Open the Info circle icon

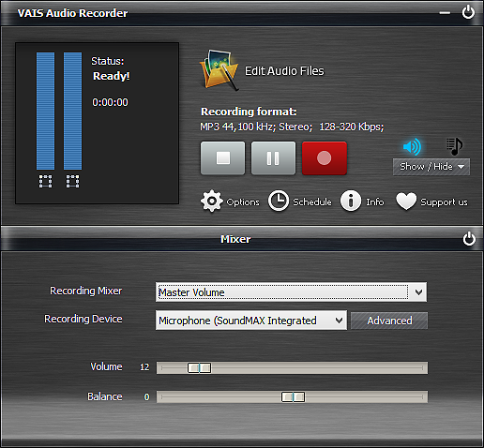coord(351,201)
